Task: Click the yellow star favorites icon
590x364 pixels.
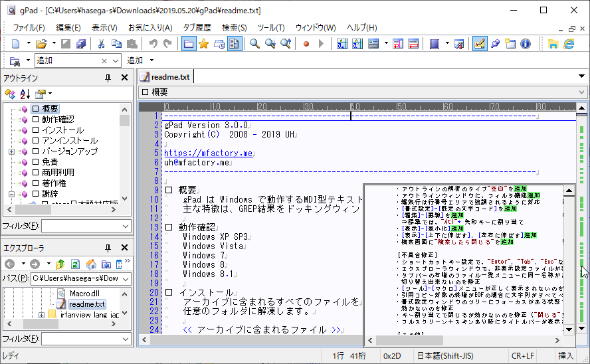Action: pyautogui.click(x=203, y=44)
